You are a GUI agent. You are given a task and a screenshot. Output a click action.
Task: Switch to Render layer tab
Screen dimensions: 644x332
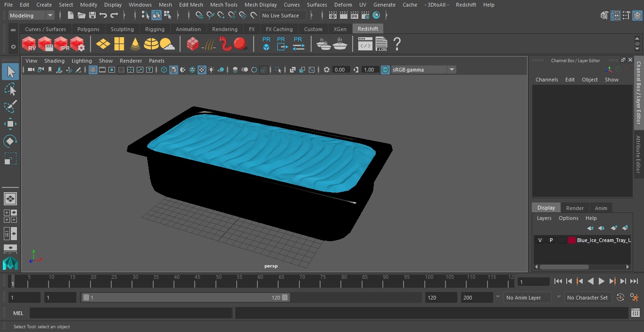pos(575,208)
